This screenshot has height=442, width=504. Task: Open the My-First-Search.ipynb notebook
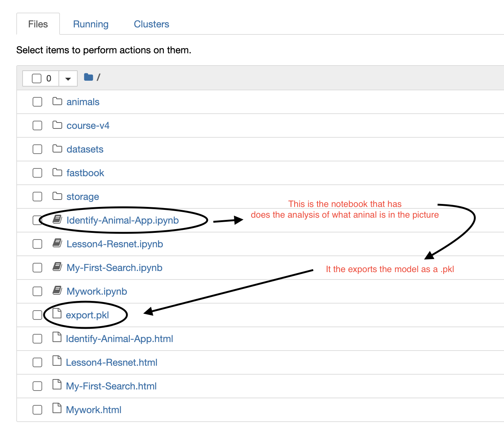click(114, 268)
